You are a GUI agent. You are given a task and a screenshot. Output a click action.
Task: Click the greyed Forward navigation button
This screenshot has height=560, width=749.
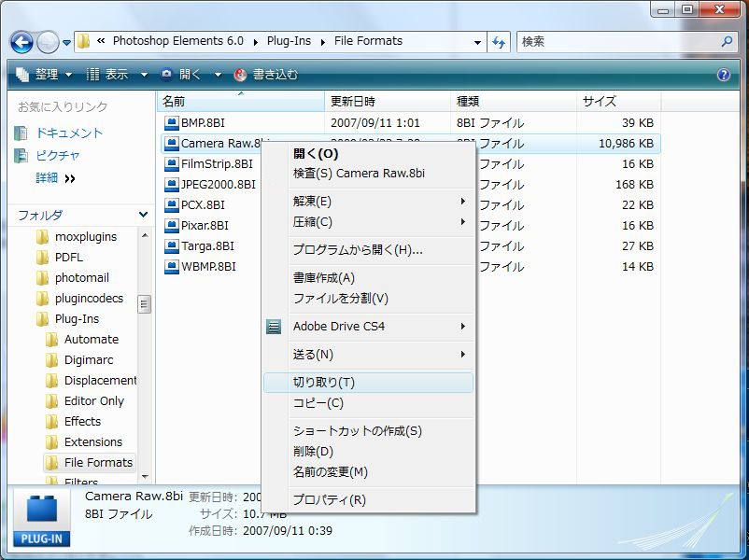point(48,42)
